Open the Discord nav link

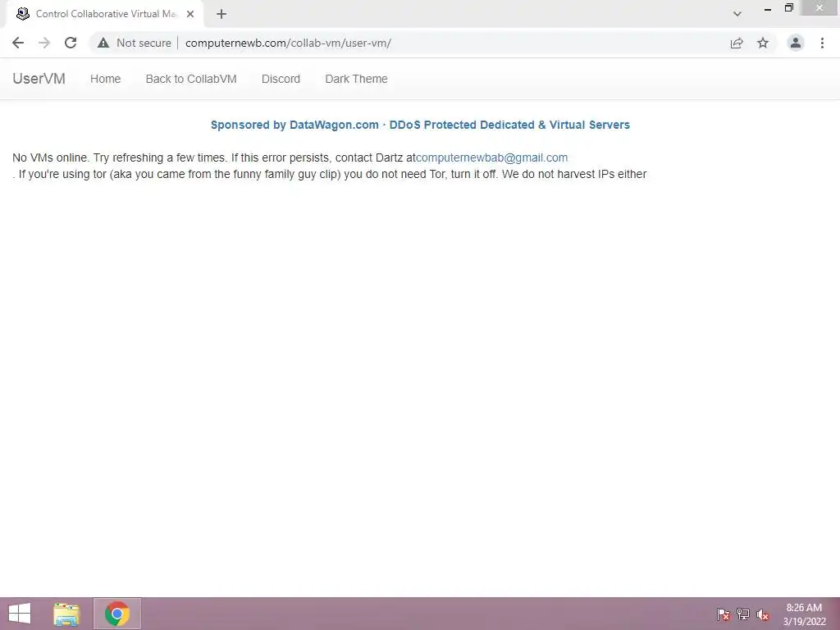[x=281, y=79]
